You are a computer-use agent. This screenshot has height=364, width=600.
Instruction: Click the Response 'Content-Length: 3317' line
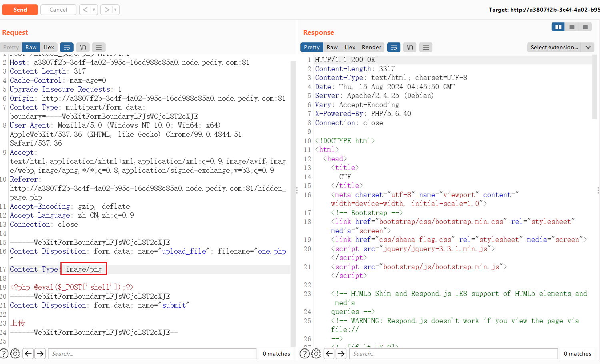355,69
